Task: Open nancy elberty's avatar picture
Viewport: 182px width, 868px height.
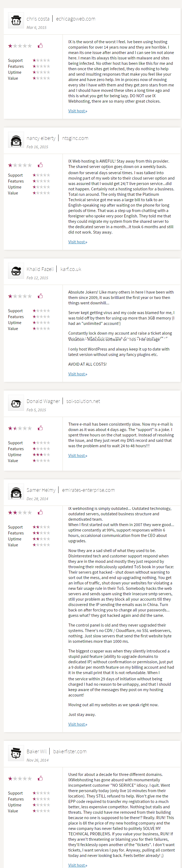Action: [16, 140]
